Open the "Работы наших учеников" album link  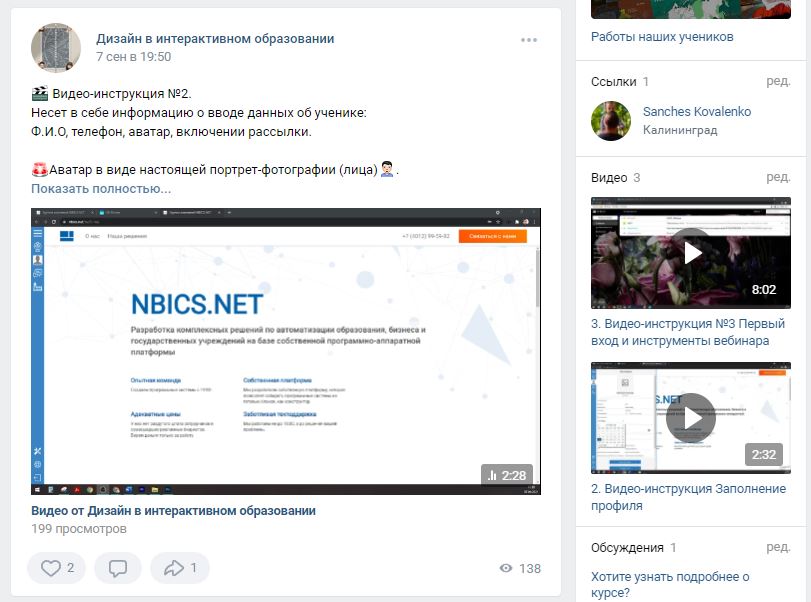(x=662, y=37)
